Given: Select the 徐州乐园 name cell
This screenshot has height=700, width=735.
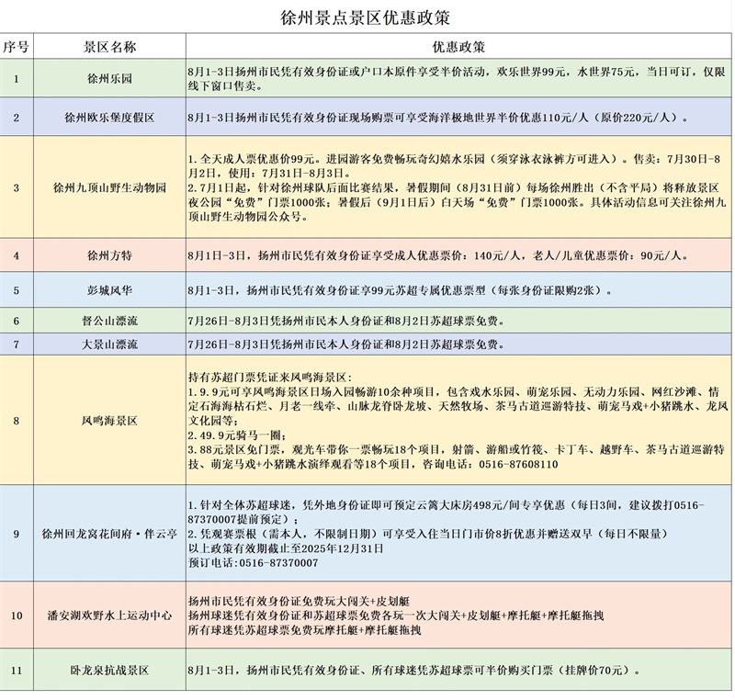Looking at the screenshot, I should click(x=109, y=78).
